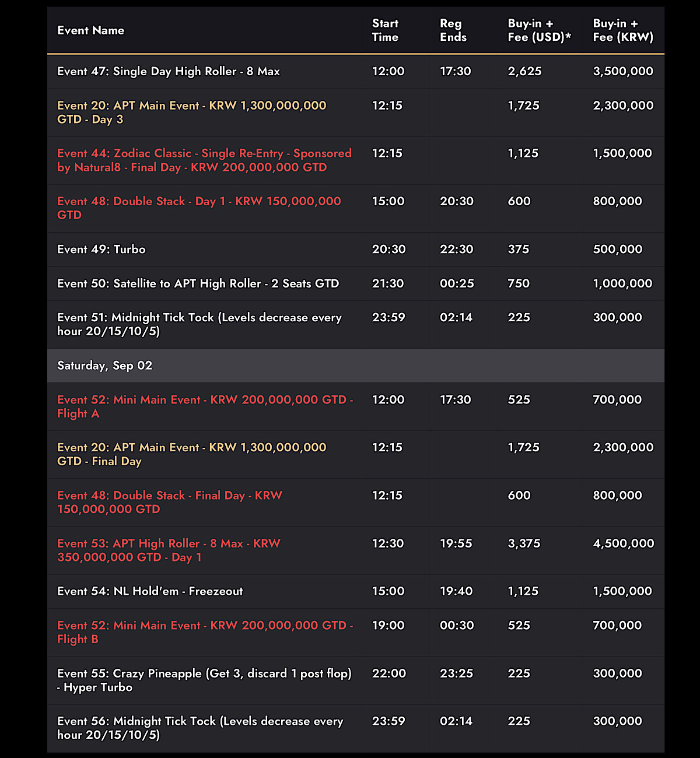Click the Buy-in + Fee (USD) header

tap(540, 30)
